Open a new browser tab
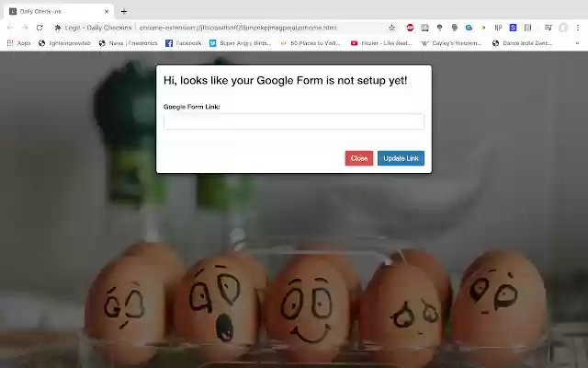Screen dimensions: 588x368 click(x=124, y=12)
